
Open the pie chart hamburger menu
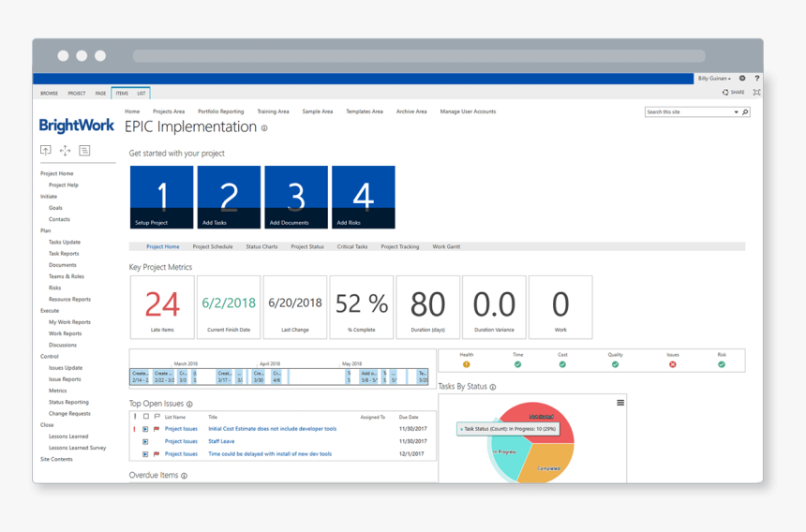620,403
